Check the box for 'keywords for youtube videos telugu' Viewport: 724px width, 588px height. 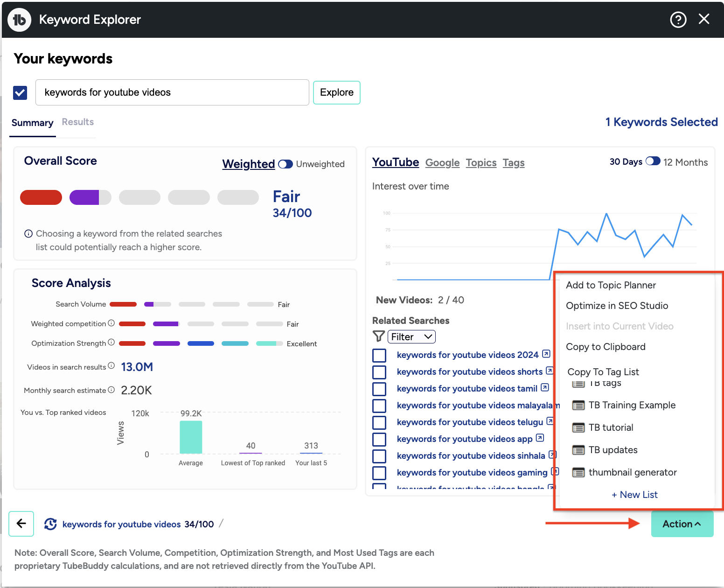379,423
